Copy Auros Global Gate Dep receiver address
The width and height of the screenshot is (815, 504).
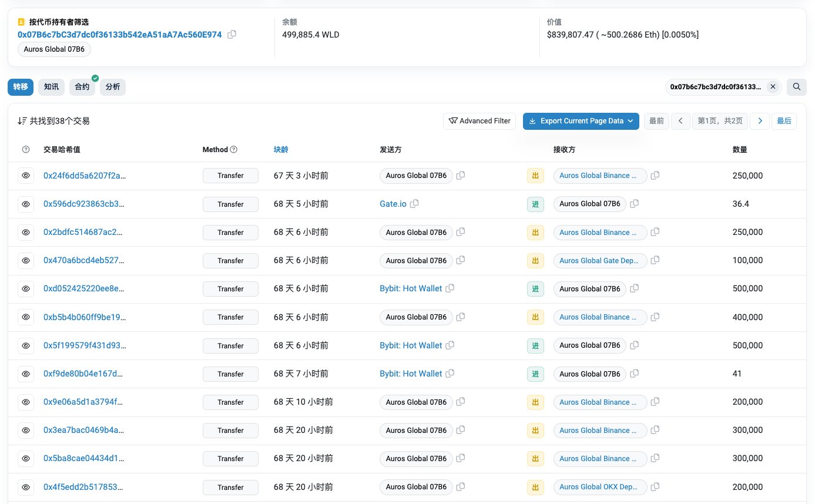pos(655,260)
